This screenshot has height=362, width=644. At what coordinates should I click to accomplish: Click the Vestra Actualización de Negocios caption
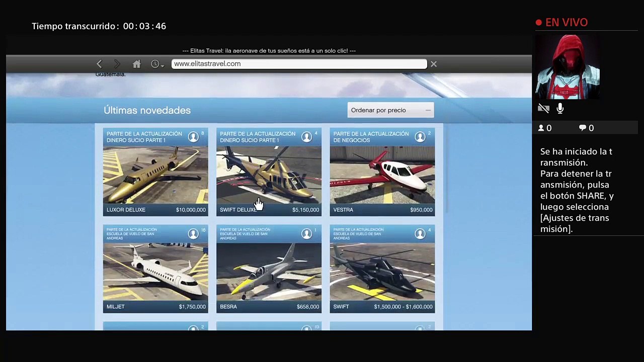coord(371,137)
